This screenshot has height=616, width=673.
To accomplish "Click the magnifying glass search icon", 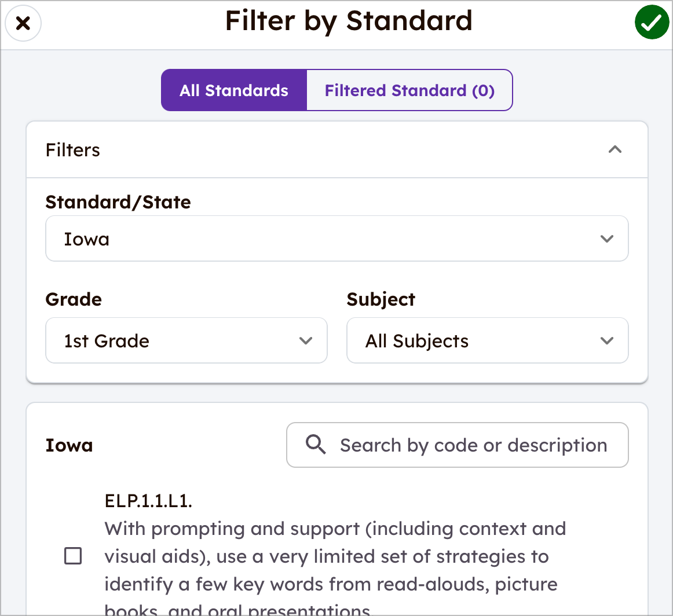I will point(316,445).
